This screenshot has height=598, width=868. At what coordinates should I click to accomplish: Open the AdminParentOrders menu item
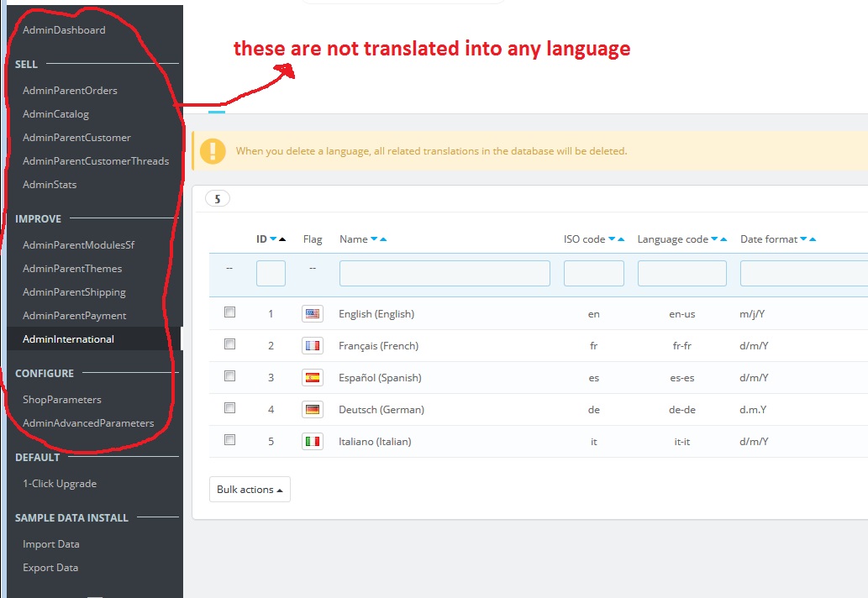pos(70,91)
